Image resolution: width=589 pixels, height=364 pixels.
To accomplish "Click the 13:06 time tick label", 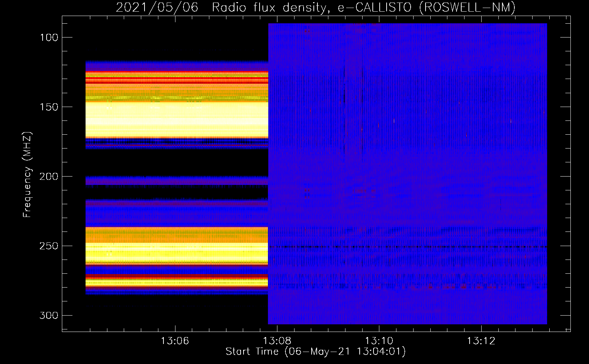I will point(175,341).
